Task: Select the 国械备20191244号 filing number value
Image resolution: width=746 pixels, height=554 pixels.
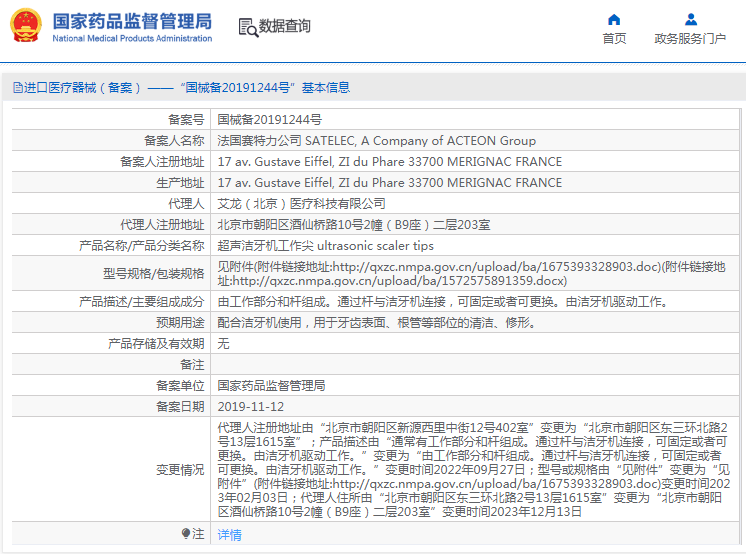Action: pos(269,120)
